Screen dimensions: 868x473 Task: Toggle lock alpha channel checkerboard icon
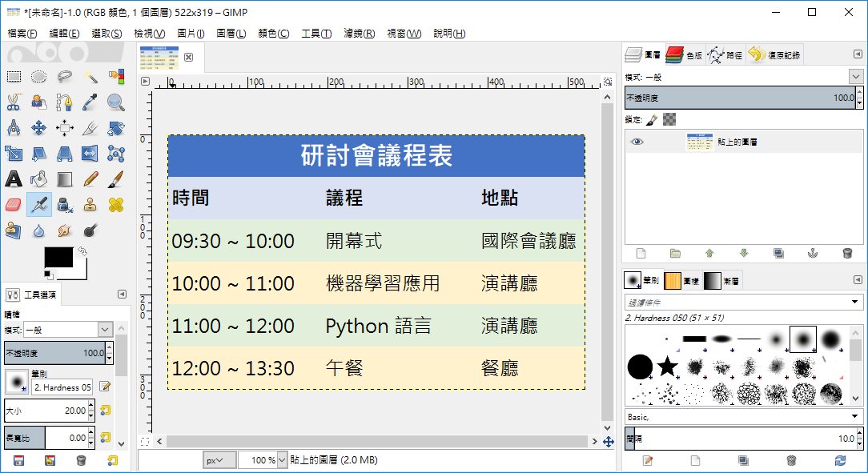(669, 119)
